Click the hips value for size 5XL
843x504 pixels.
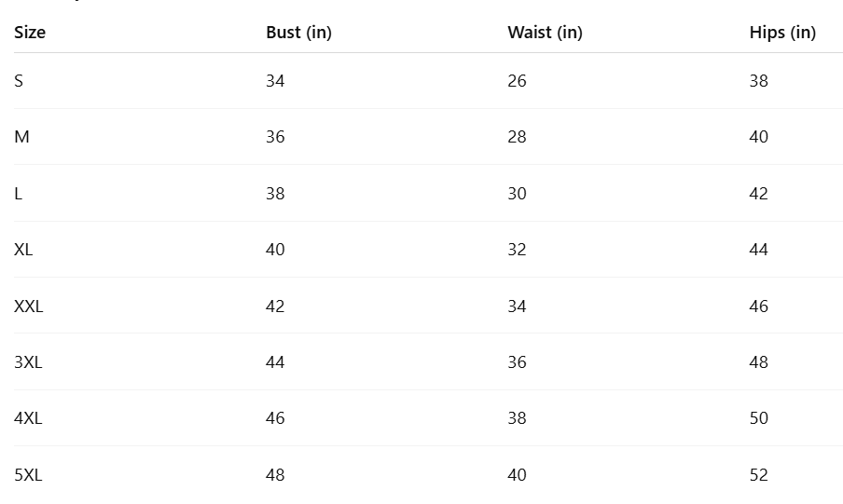point(759,475)
